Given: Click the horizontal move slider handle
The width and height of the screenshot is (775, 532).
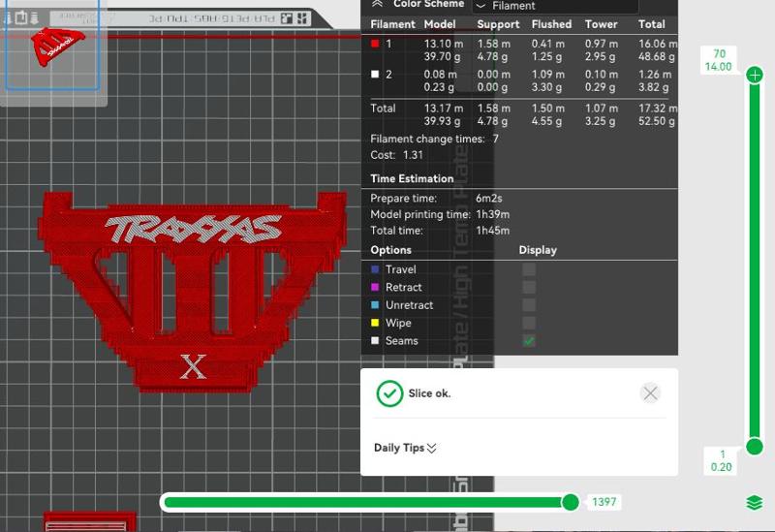Looking at the screenshot, I should point(571,502).
